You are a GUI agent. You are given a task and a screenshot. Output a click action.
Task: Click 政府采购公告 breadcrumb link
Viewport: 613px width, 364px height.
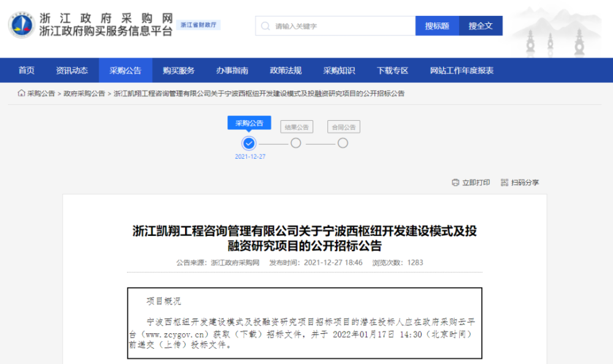tap(85, 93)
